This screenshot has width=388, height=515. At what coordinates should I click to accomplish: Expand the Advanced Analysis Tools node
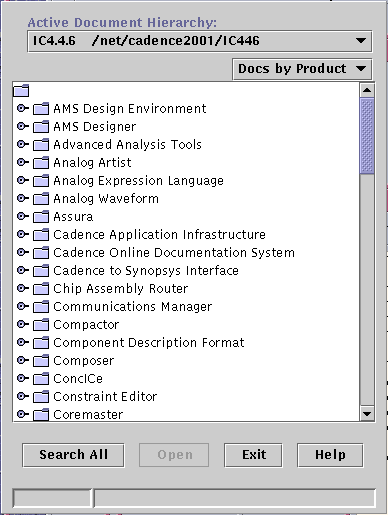[x=23, y=144]
